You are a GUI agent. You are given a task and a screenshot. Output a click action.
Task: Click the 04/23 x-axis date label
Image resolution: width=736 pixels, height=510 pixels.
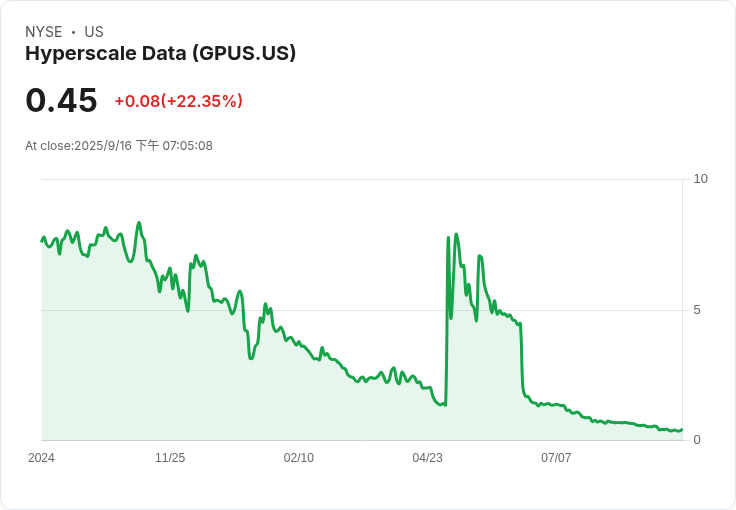coord(427,458)
